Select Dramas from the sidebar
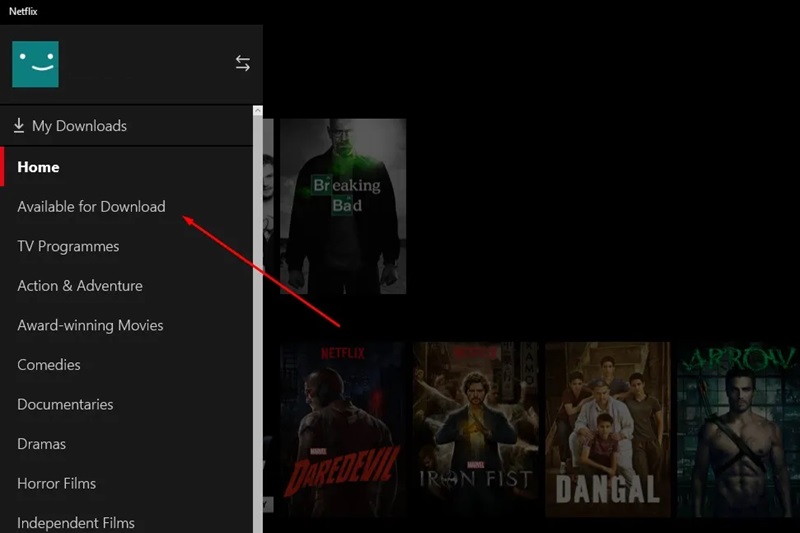The image size is (800, 533). pos(127,444)
